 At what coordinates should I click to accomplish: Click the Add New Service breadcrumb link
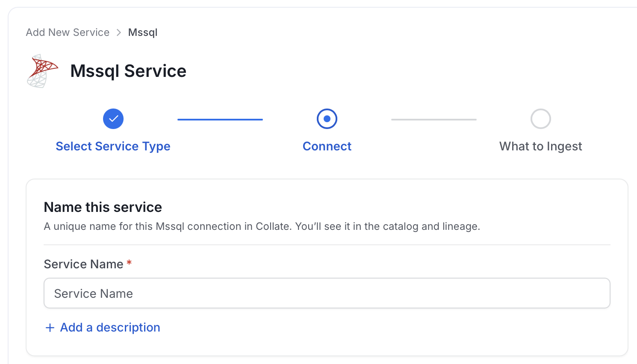[x=68, y=32]
